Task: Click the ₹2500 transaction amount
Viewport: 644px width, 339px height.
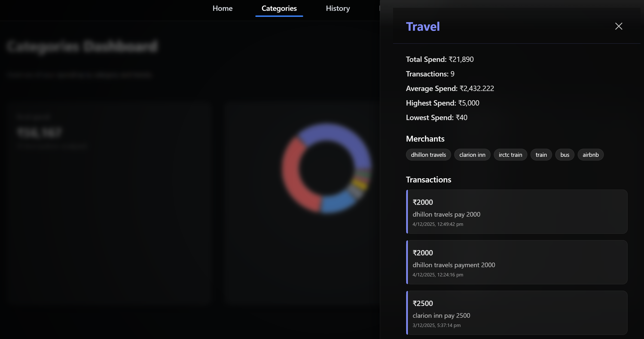Action: point(422,303)
